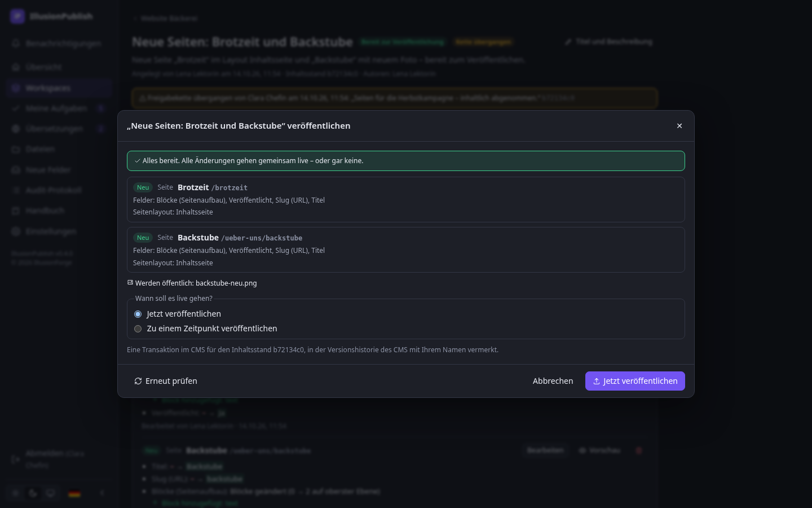This screenshot has width=812, height=508.
Task: Switch to dark theme via moon icon
Action: pyautogui.click(x=33, y=493)
